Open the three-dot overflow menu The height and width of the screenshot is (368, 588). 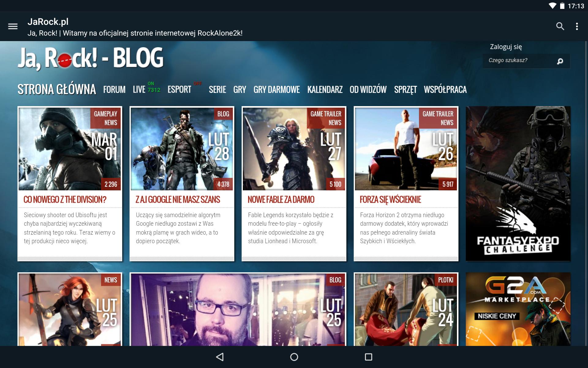[x=577, y=26]
